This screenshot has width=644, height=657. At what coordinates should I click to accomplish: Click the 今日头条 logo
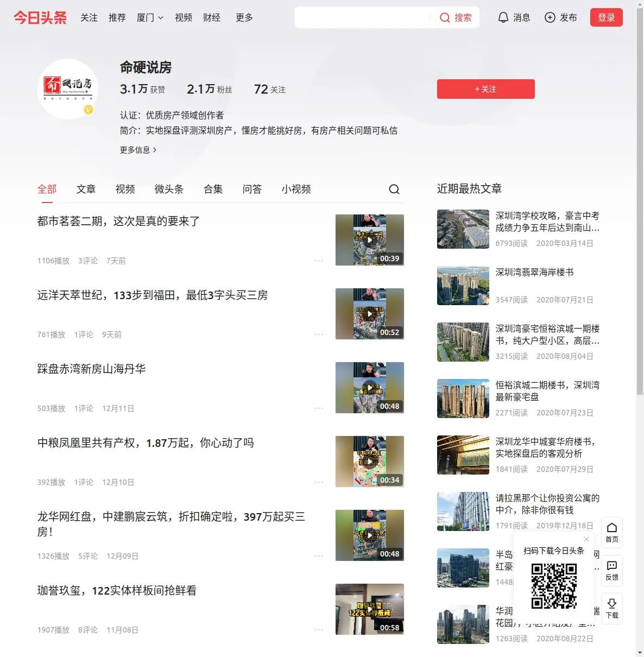40,18
